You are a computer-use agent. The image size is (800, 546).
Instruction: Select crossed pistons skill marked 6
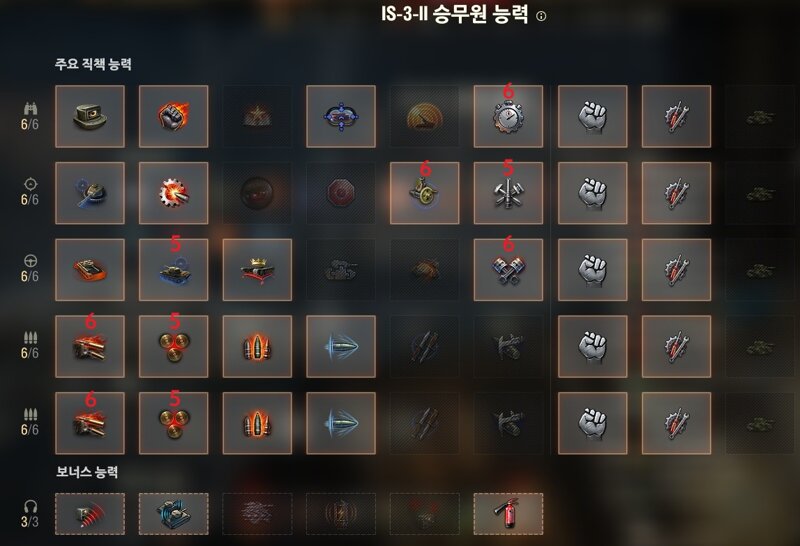pyautogui.click(x=508, y=269)
